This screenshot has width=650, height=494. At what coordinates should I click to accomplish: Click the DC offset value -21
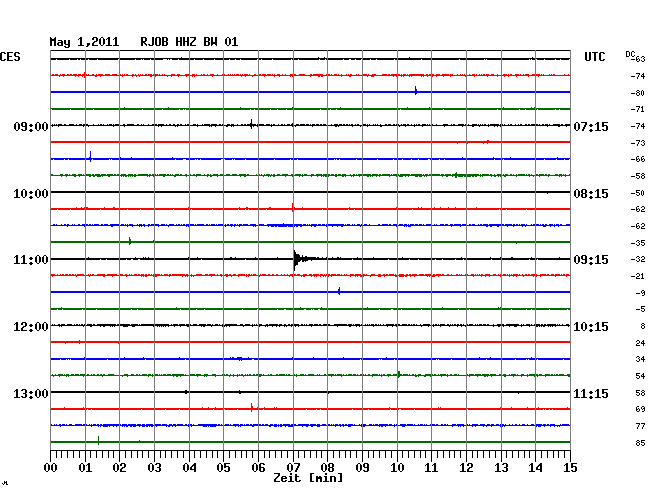point(638,276)
